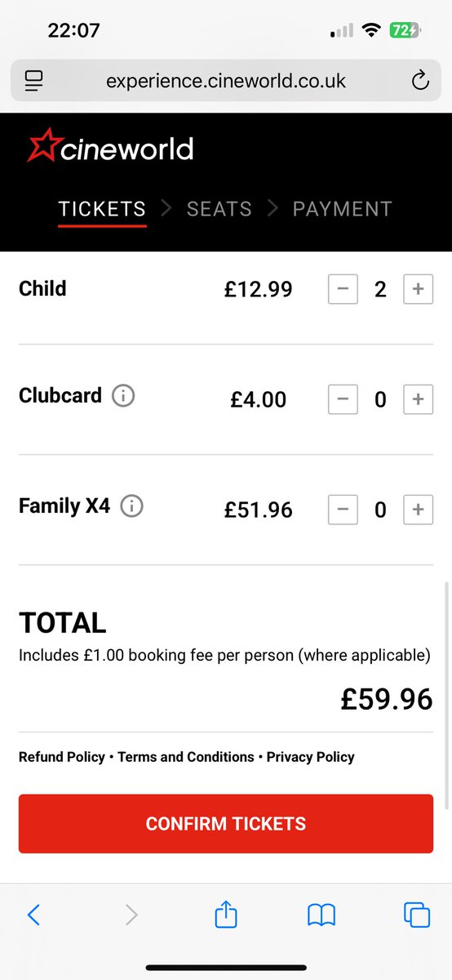The width and height of the screenshot is (452, 980).
Task: Add a Clubcard ticket with plus
Action: click(x=419, y=399)
